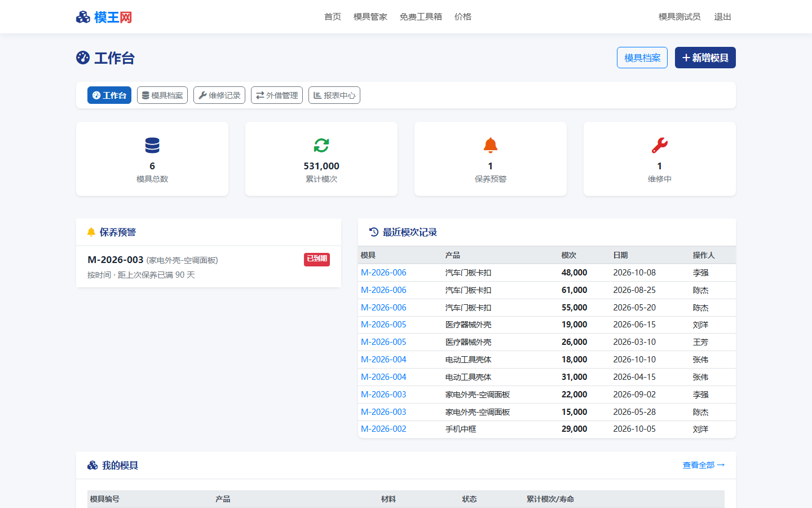812x508 pixels.
Task: Click the green refresh icon above 累计模次
Action: (321, 146)
